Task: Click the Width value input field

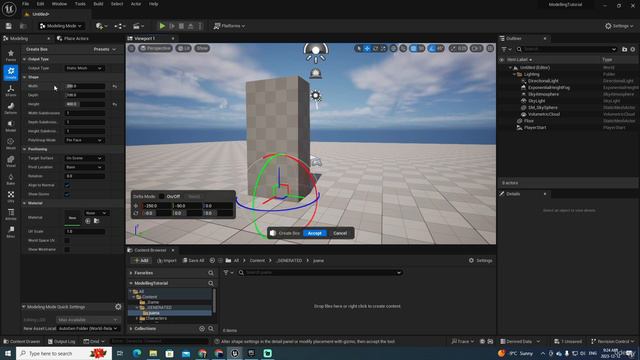Action: pyautogui.click(x=85, y=86)
